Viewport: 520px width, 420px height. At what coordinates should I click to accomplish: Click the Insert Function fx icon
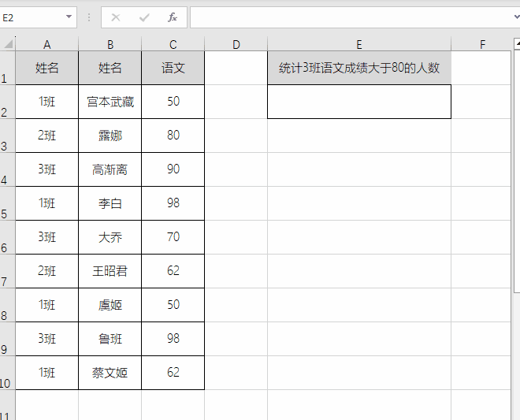pyautogui.click(x=172, y=17)
